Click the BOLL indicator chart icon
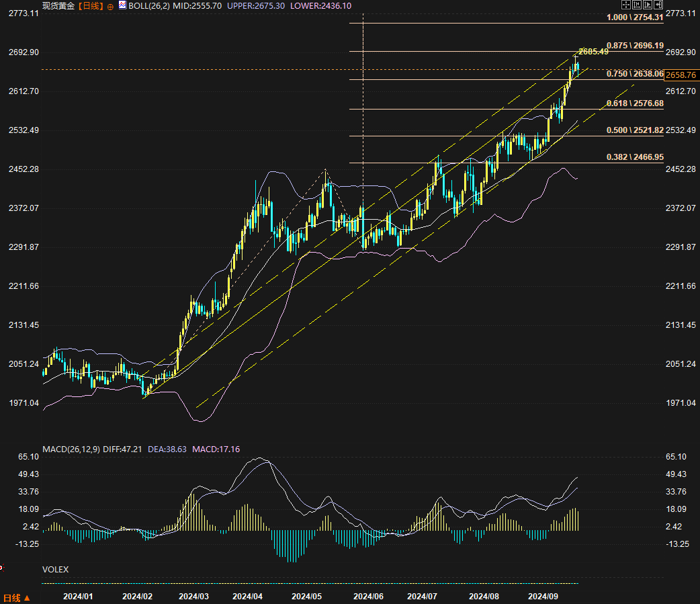 122,5
